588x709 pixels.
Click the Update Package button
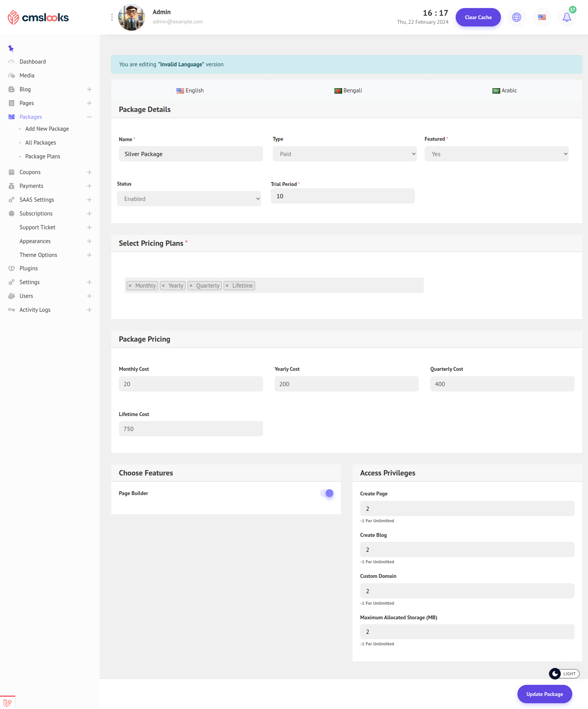tap(544, 694)
